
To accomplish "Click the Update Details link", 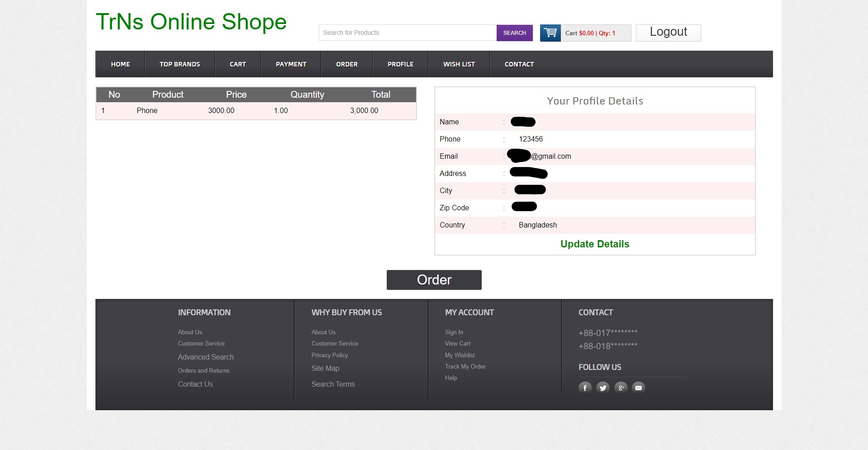I will point(595,244).
